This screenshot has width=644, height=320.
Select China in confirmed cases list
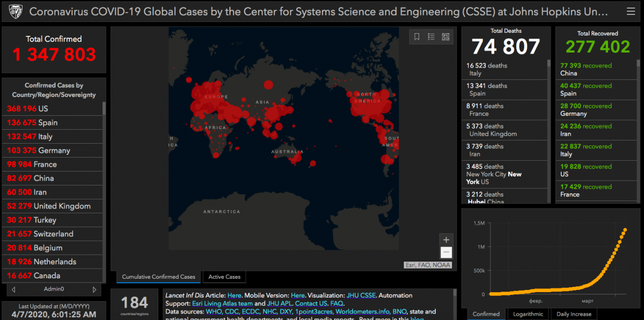(x=52, y=178)
